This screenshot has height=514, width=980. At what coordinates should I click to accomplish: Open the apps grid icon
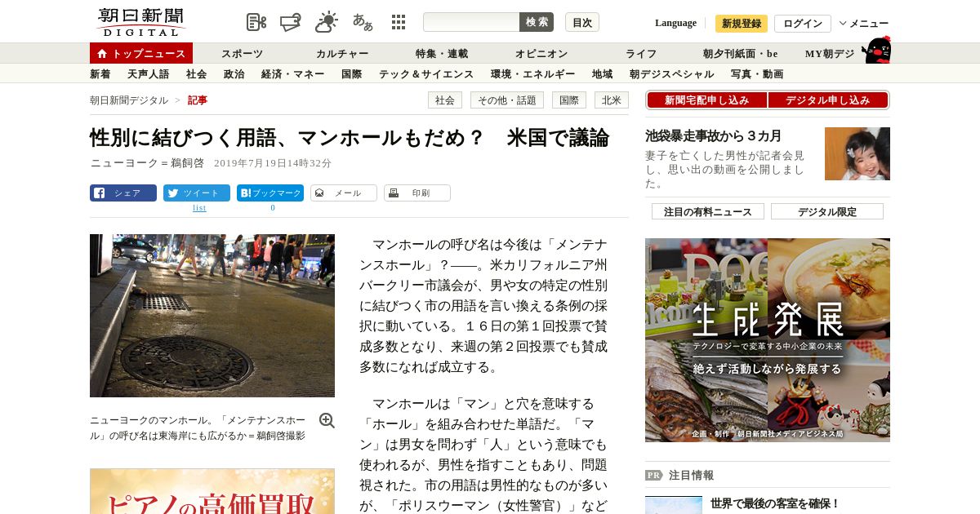click(x=399, y=22)
